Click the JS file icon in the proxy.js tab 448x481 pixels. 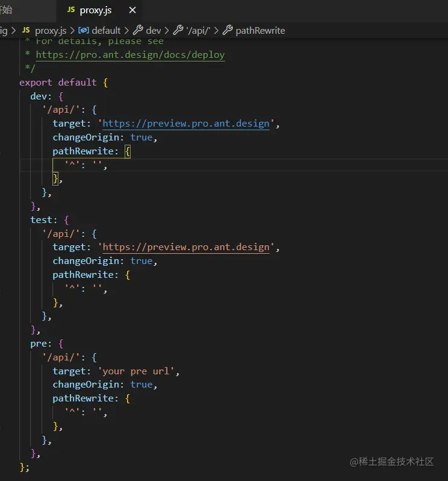click(x=71, y=10)
